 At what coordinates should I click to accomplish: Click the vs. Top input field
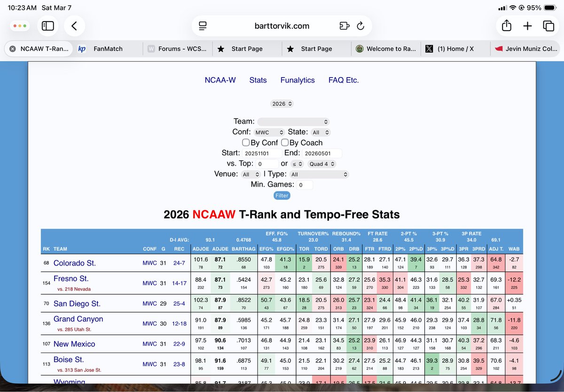tap(266, 164)
